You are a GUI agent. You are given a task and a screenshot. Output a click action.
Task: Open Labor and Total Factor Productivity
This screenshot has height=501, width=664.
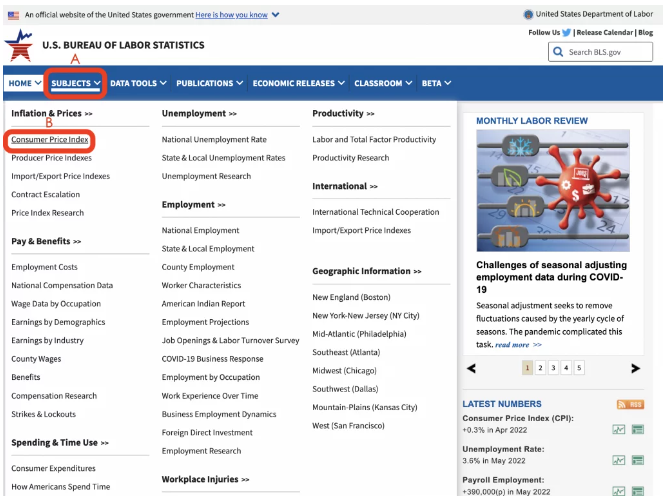[374, 139]
